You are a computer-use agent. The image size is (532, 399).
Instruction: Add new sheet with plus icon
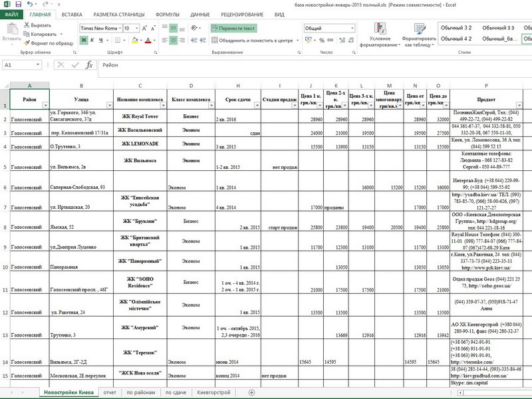[x=251, y=392]
